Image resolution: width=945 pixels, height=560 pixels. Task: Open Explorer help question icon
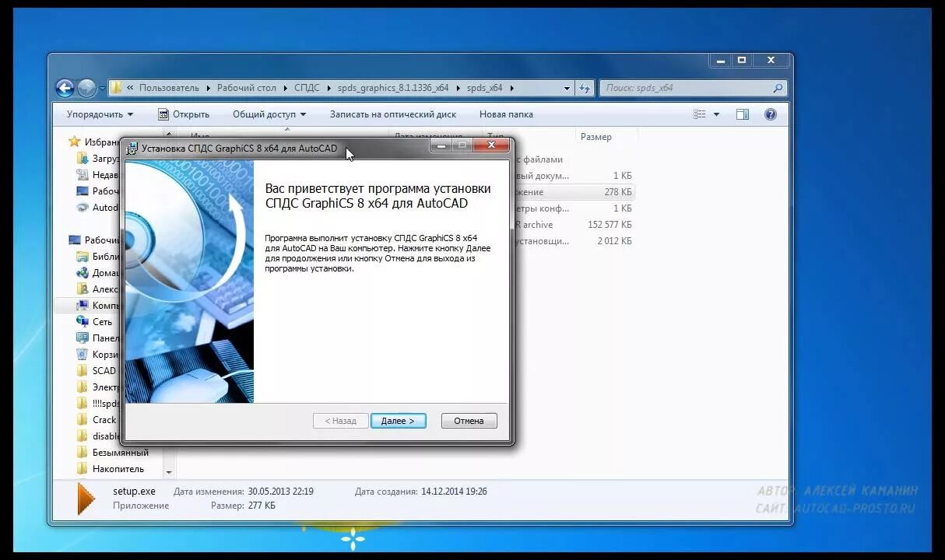point(771,114)
